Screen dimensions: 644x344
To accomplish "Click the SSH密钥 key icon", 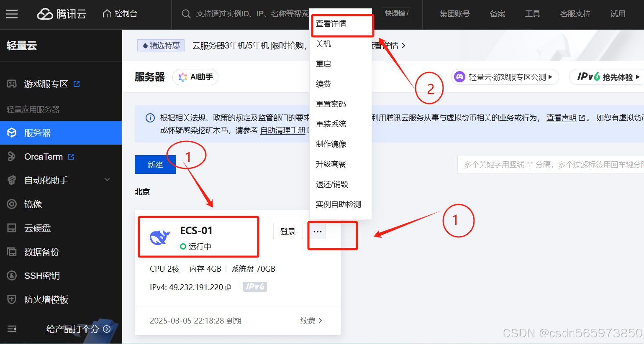I will coord(12,276).
